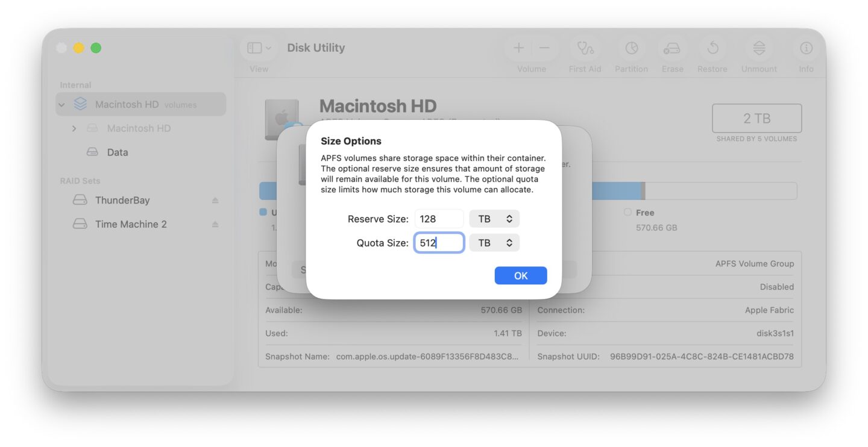Confirm size options with OK
The image size is (868, 447).
[520, 275]
